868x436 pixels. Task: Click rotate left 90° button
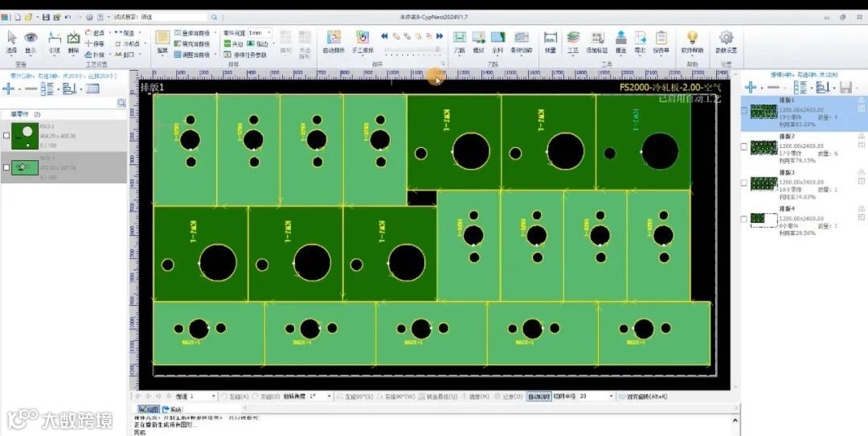[x=355, y=397]
